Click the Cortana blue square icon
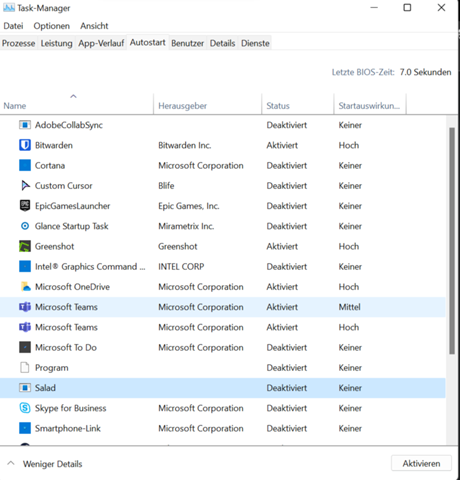The height and width of the screenshot is (480, 460). 25,165
